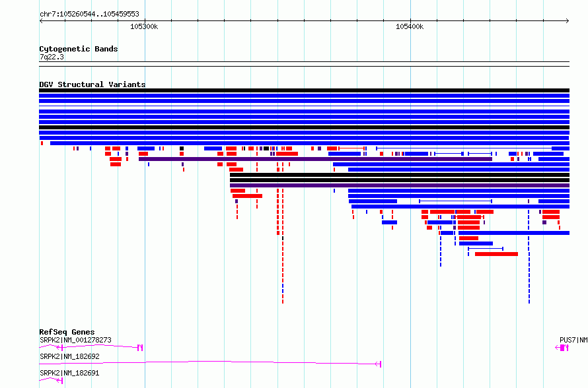Screen dimensions: 588x388
Task: Click the 7q22.3 cytogenetic band line
Action: pyautogui.click(x=304, y=64)
